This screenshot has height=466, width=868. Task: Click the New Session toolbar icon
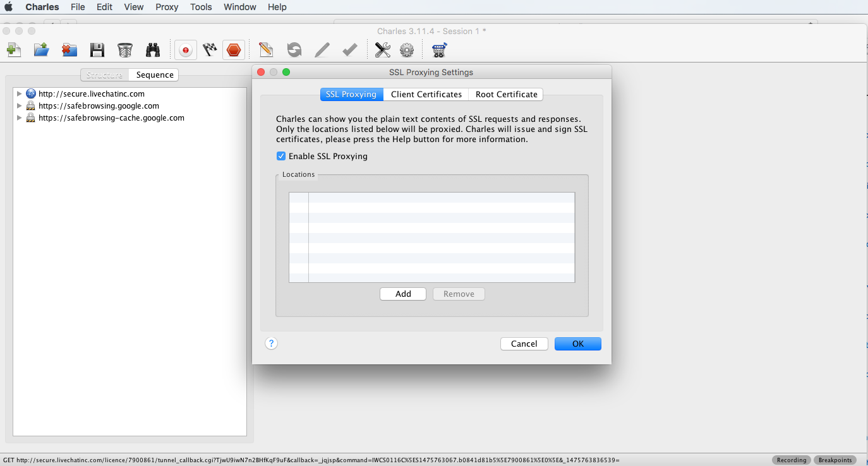coord(14,50)
